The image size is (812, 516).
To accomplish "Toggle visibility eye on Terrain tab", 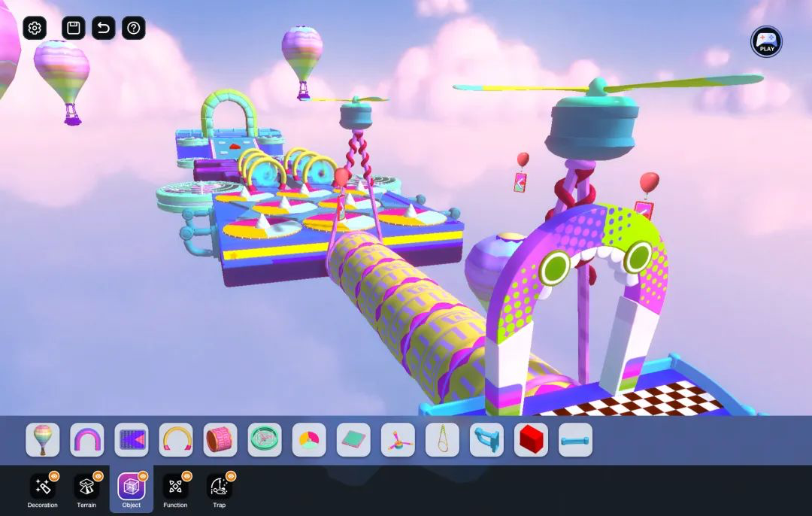I will click(x=98, y=476).
